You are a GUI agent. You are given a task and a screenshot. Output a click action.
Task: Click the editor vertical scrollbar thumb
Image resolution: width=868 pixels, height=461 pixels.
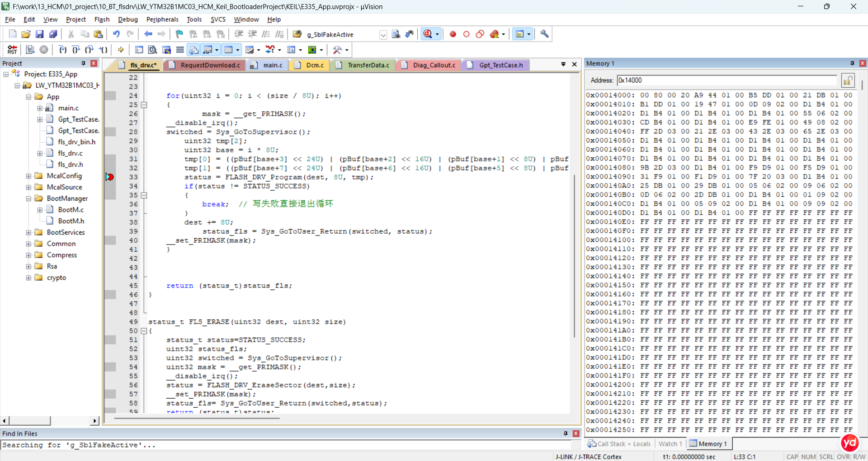[x=575, y=255]
